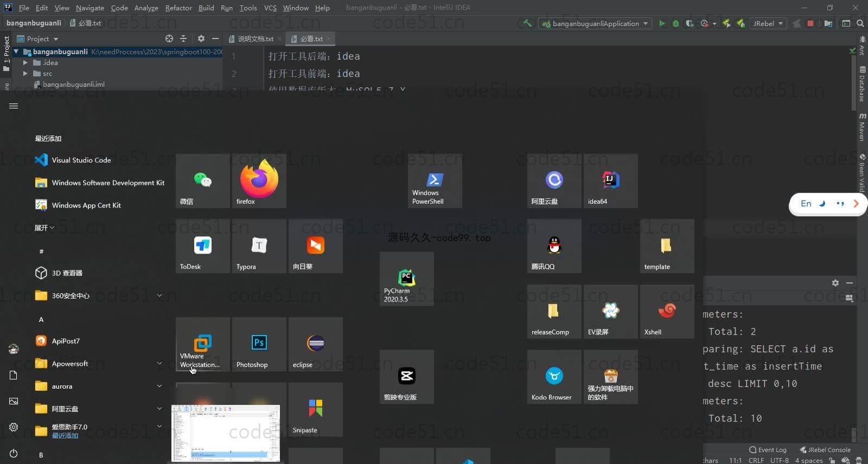This screenshot has height=464, width=868.
Task: Click the CRLF line separator in status bar
Action: pos(756,460)
